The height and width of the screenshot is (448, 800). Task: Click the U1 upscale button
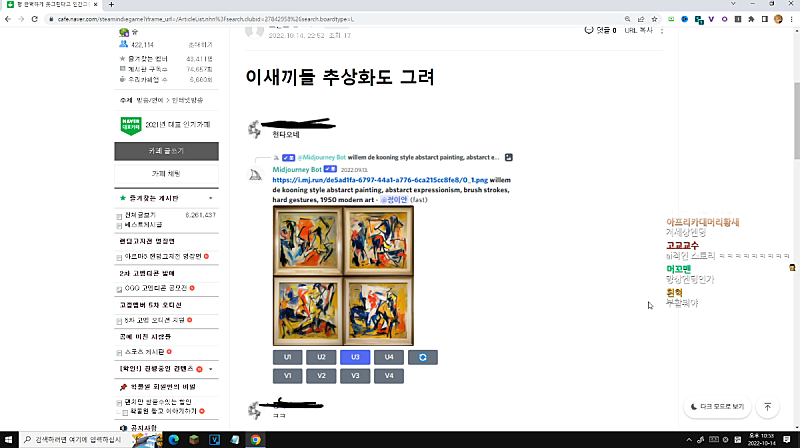pos(287,357)
